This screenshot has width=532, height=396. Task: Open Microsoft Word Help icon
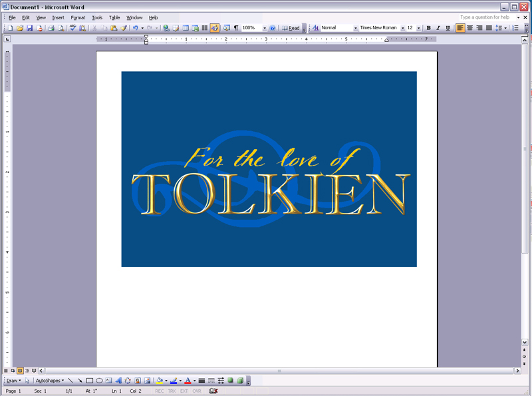pos(272,28)
